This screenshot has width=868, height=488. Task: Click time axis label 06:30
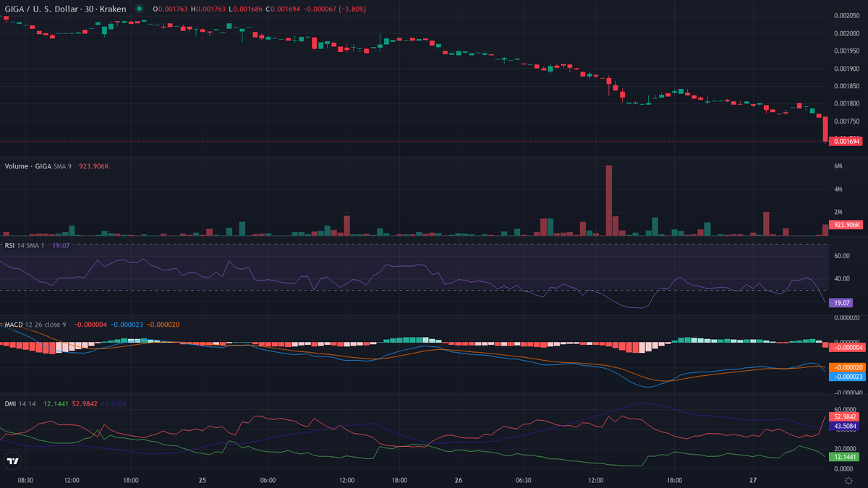coord(524,480)
